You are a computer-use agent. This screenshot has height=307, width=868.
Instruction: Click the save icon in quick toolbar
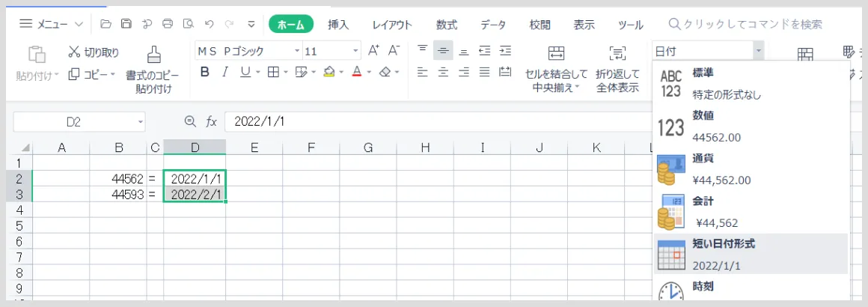tap(126, 24)
